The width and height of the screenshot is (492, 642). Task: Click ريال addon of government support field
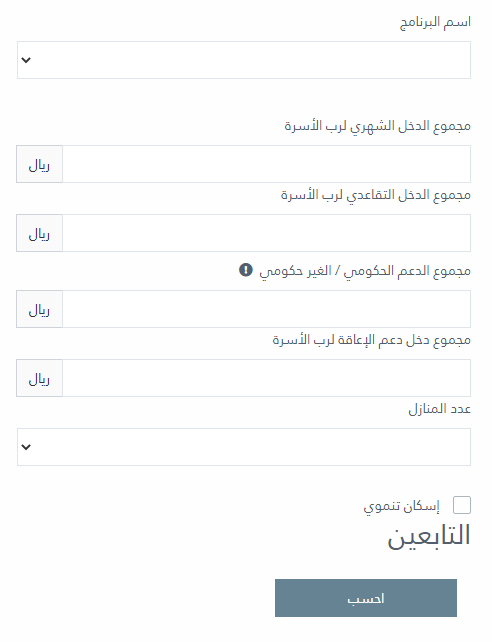(39, 309)
